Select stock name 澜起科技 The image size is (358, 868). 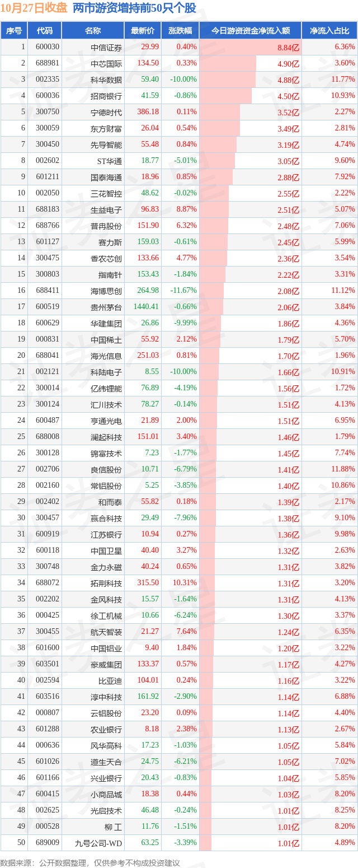106,437
